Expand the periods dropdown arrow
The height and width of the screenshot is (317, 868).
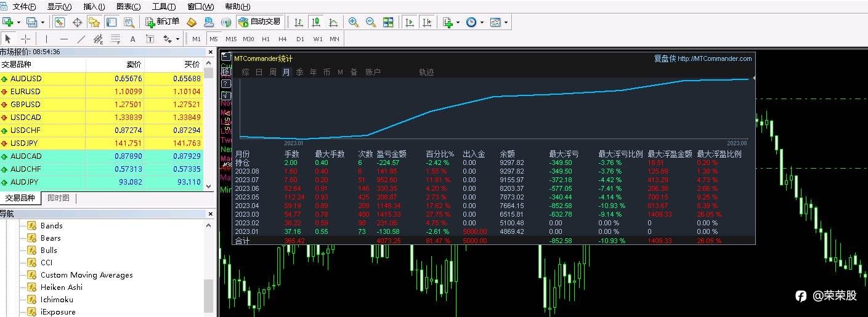482,22
